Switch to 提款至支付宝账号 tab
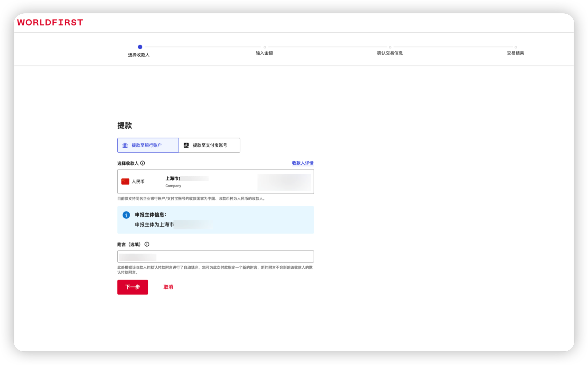The height and width of the screenshot is (365, 588). pos(209,145)
